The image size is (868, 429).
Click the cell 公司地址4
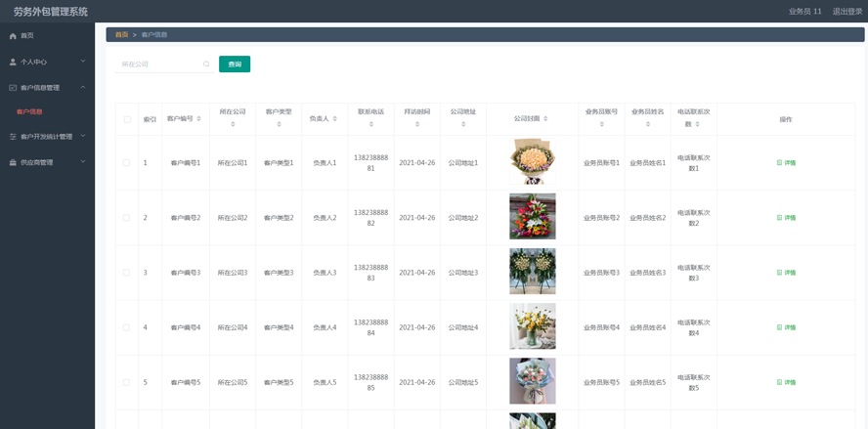point(463,327)
